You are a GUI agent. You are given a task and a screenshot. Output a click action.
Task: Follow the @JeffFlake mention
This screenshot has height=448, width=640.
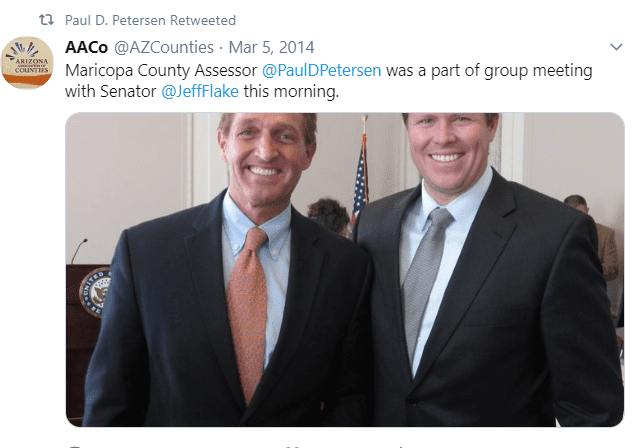pyautogui.click(x=200, y=91)
